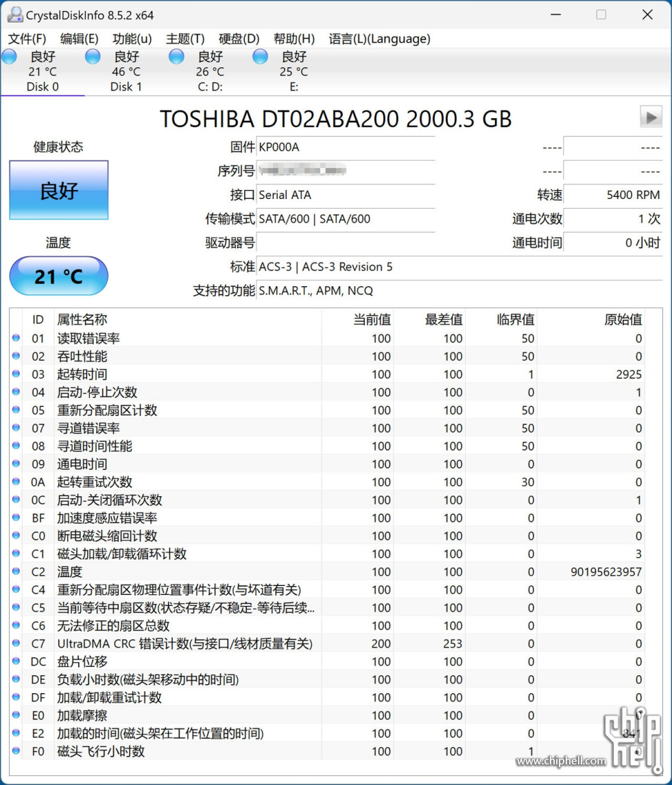This screenshot has height=785, width=672.
Task: Select the 加载的时间 E2 row
Action: pyautogui.click(x=328, y=734)
